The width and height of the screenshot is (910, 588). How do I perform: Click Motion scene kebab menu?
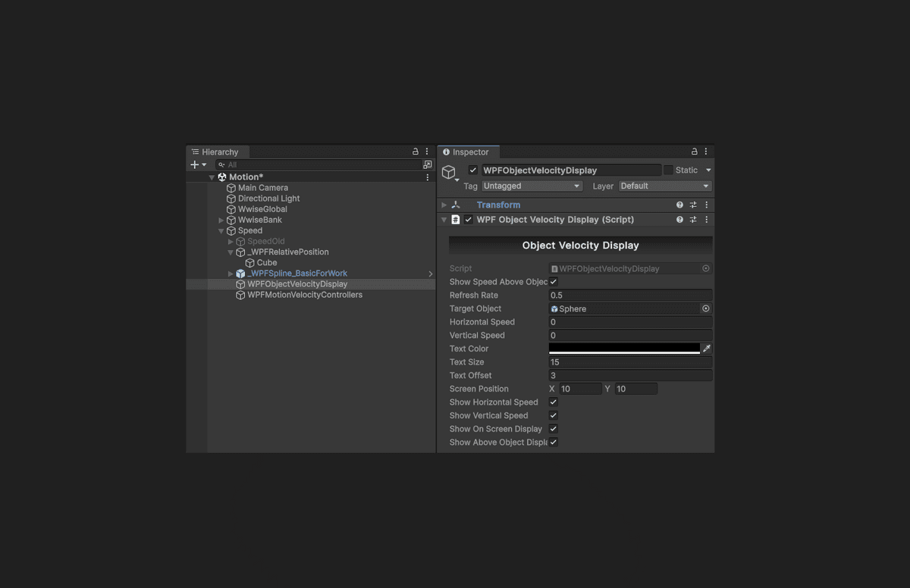tap(428, 177)
